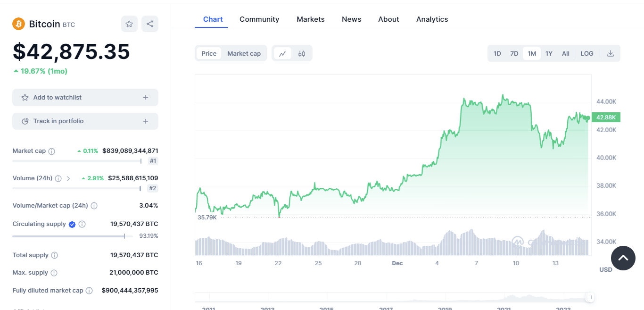The image size is (644, 310).
Task: Click the 42.88K current price label
Action: (607, 117)
